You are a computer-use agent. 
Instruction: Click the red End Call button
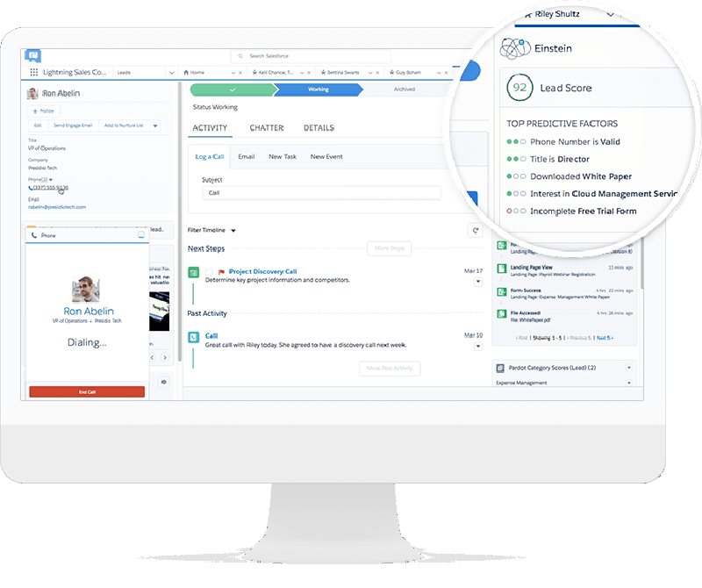[x=87, y=391]
